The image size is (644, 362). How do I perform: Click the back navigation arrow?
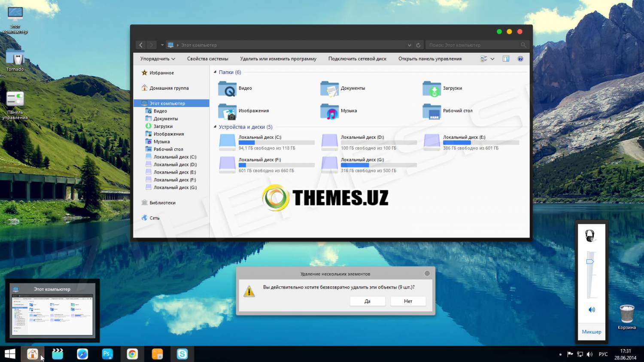coord(141,45)
